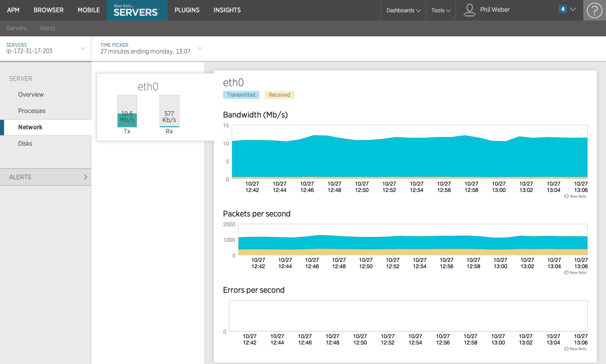Click the New Relic link under Bandwidth chart
The image size is (606, 364).
pyautogui.click(x=575, y=197)
